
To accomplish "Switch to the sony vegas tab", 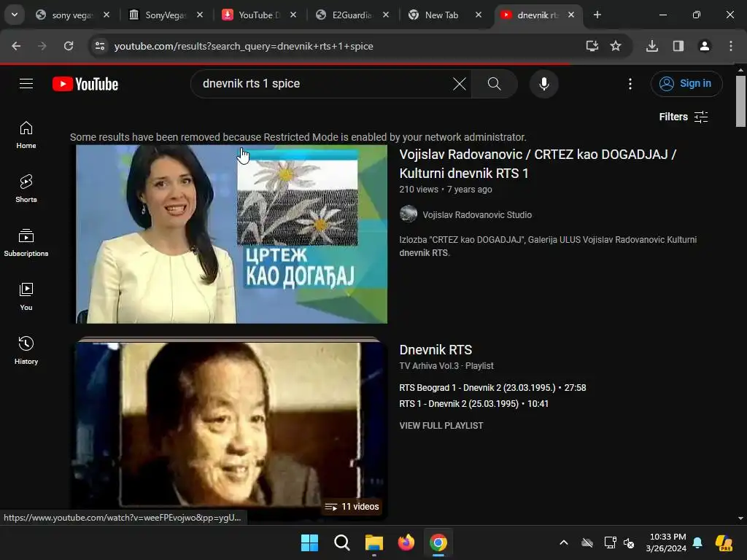I will (x=71, y=15).
